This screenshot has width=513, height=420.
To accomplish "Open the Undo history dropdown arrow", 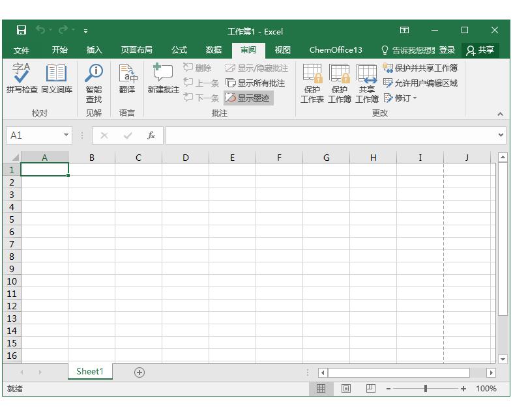I will coord(51,30).
